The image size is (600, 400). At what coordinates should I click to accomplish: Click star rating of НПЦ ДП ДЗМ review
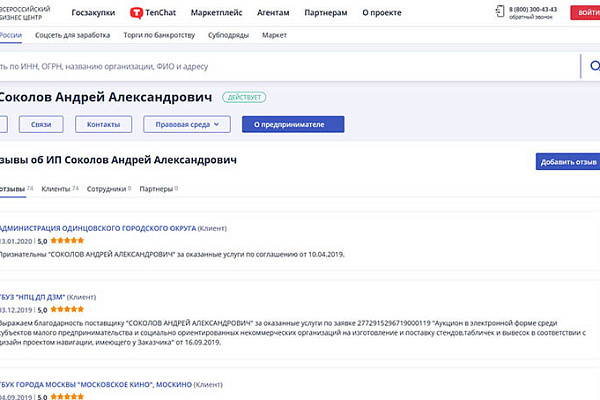click(68, 310)
